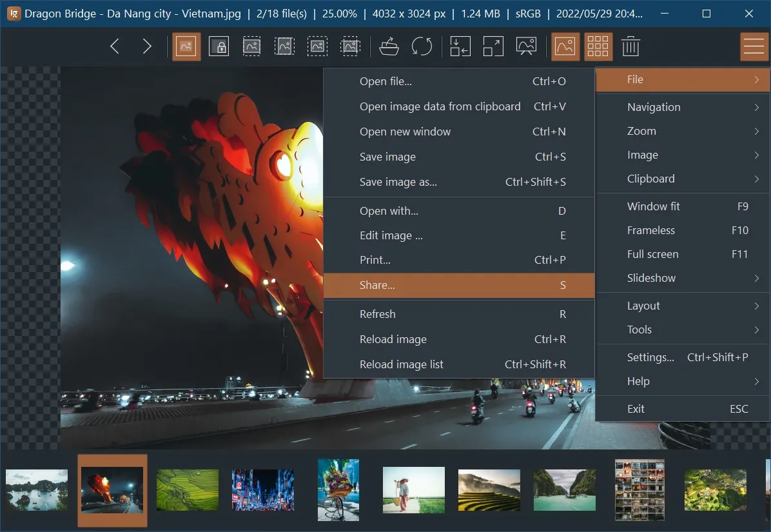Toggle the Auto zoom mode icon
Image resolution: width=771 pixels, height=532 pixels.
186,46
